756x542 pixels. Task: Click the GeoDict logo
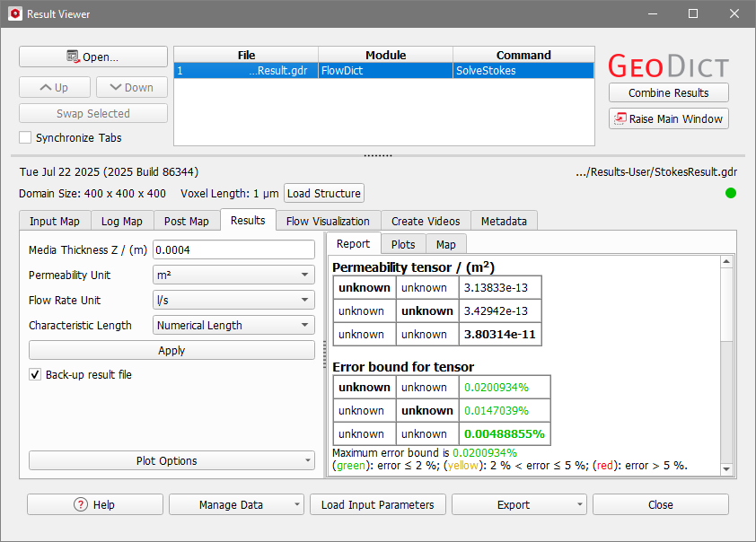tap(668, 66)
